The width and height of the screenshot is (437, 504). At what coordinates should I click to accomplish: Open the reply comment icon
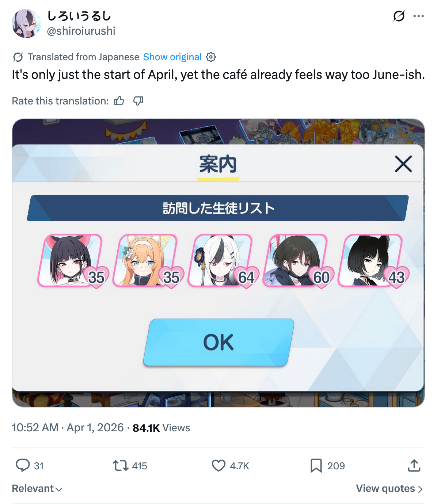click(x=23, y=465)
